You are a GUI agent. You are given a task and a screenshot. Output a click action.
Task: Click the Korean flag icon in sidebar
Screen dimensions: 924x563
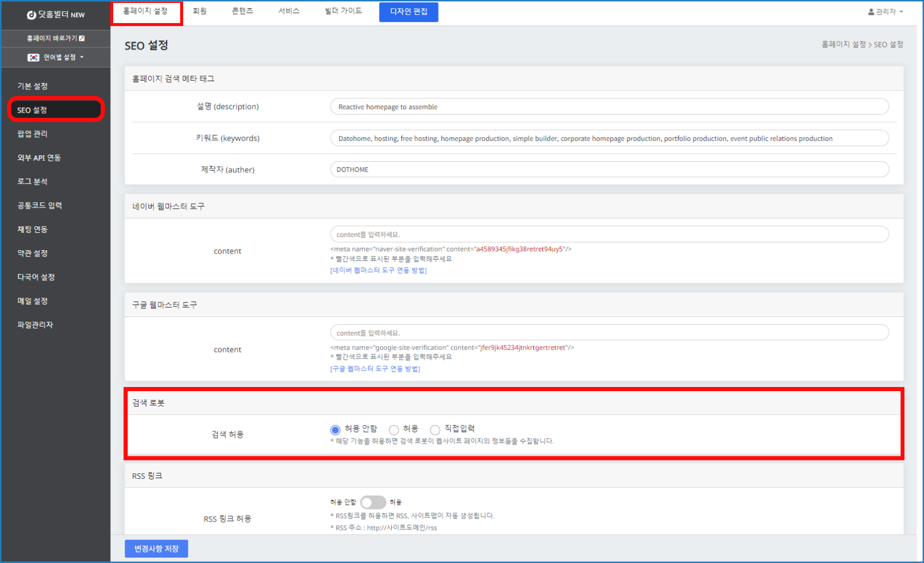(x=33, y=57)
